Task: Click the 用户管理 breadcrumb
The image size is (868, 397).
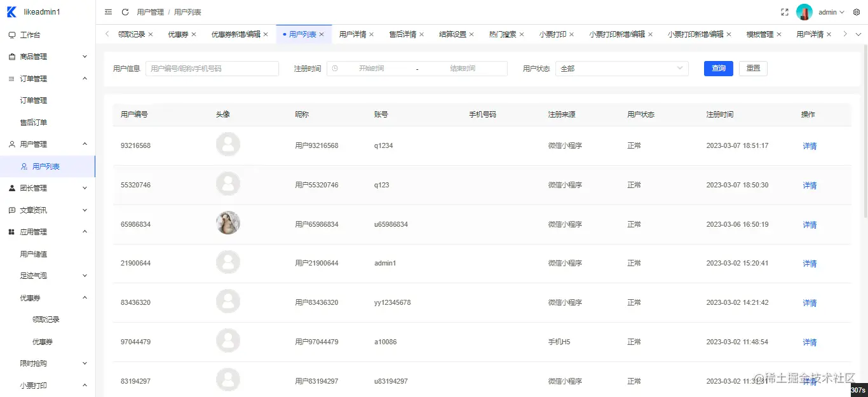Action: pyautogui.click(x=150, y=12)
